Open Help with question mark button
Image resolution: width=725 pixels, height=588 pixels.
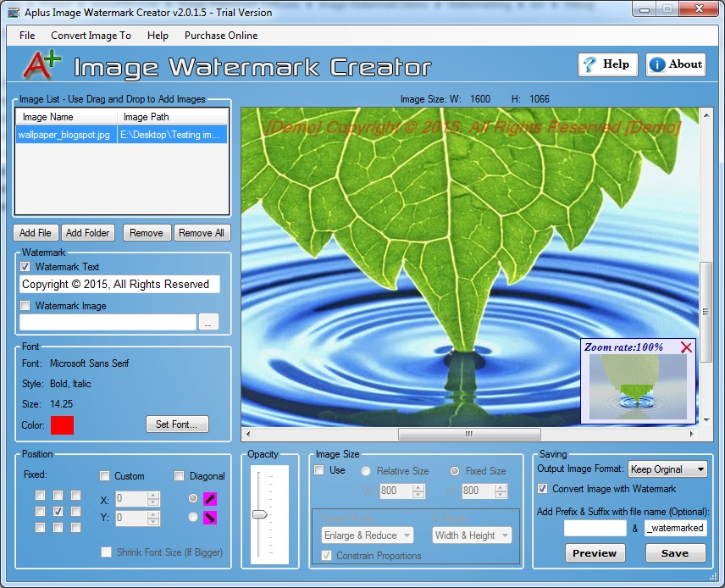coord(607,64)
